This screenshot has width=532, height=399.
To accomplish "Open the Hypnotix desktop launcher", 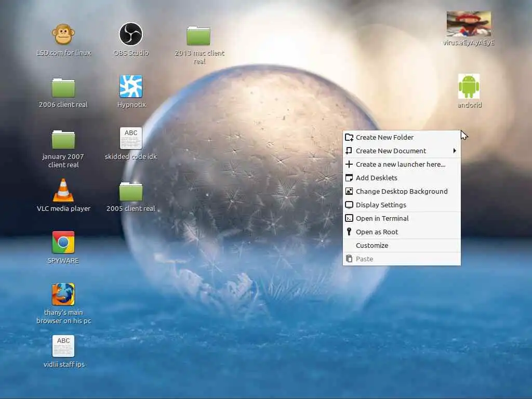I will 131,86.
